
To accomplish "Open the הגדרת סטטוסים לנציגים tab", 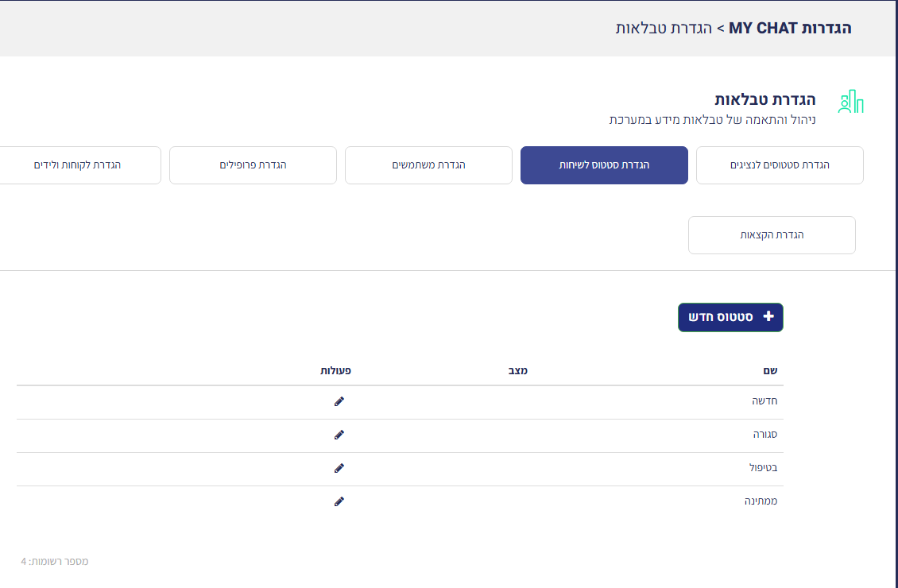I will point(780,165).
